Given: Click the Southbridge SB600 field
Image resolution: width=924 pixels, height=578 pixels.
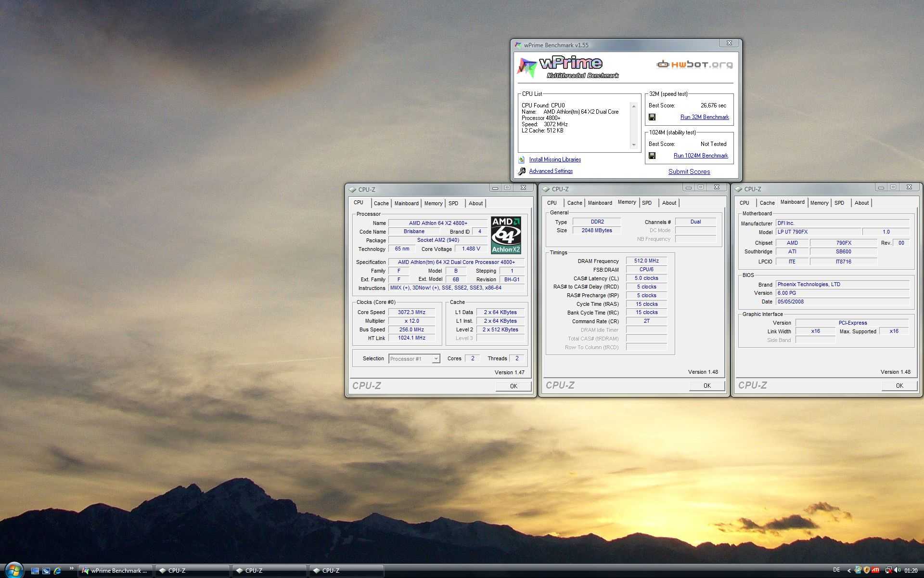Looking at the screenshot, I should click(x=844, y=251).
